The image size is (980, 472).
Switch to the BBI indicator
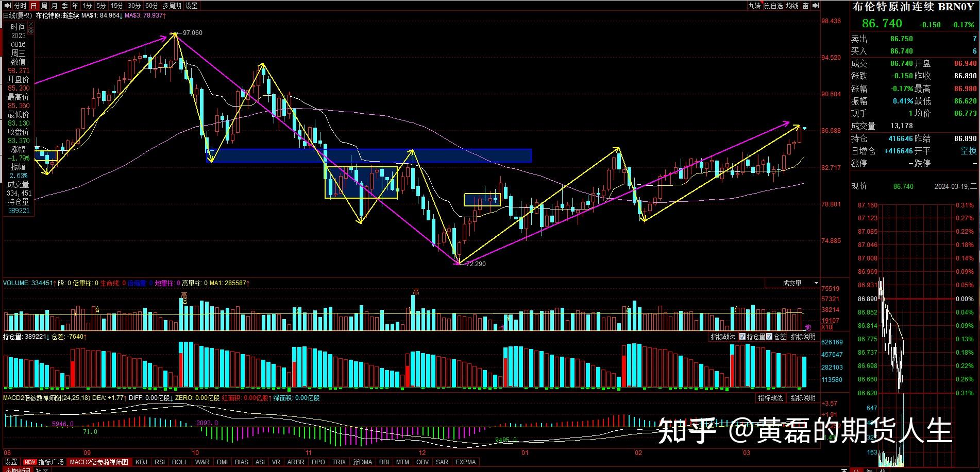(x=384, y=462)
